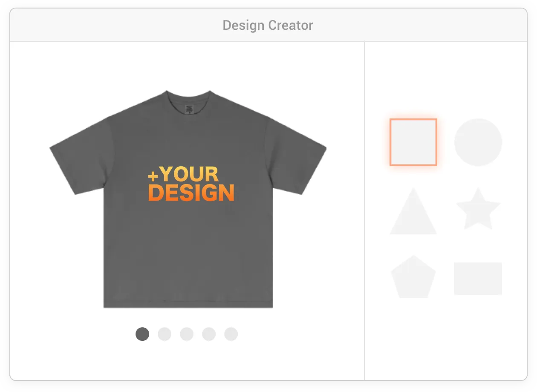Click the neck tag label on shirt
The width and height of the screenshot is (537, 392).
188,108
